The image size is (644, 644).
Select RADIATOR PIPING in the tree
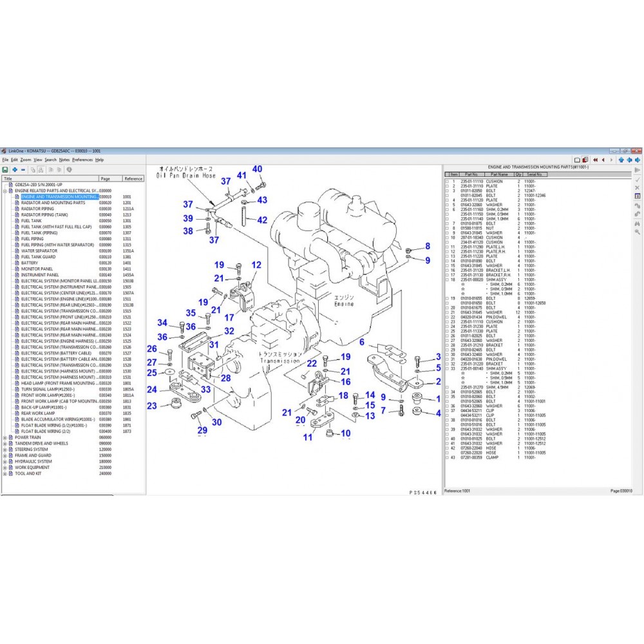(37, 209)
